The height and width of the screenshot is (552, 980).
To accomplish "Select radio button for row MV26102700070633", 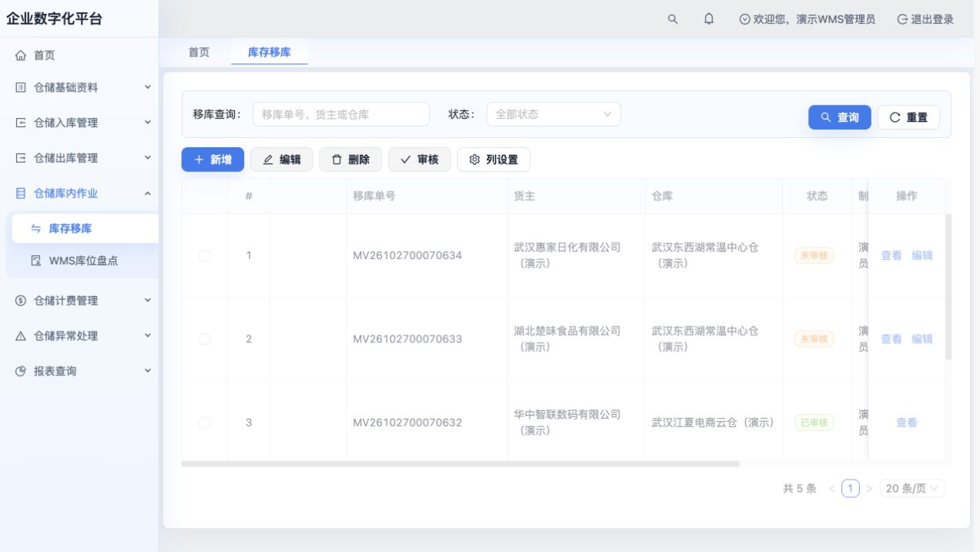I will pyautogui.click(x=204, y=338).
